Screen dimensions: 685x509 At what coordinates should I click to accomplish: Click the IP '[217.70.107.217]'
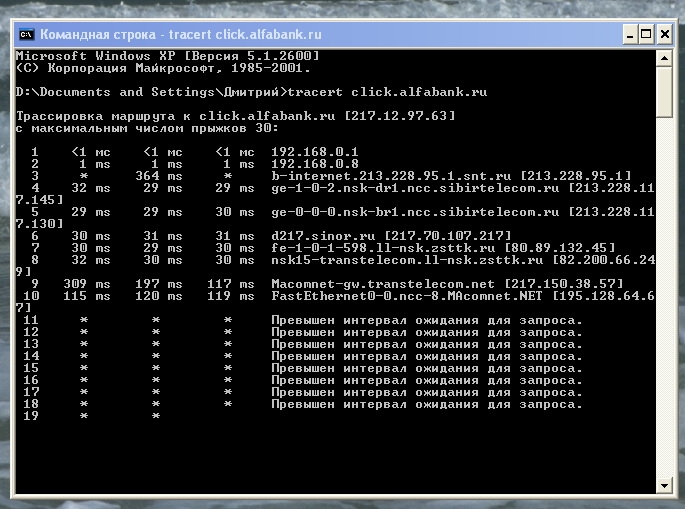click(447, 236)
